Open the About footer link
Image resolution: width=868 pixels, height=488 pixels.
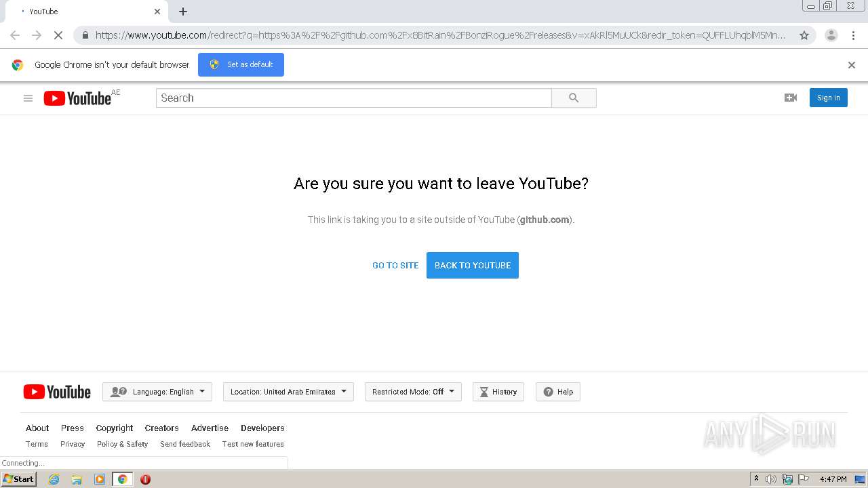pyautogui.click(x=37, y=428)
